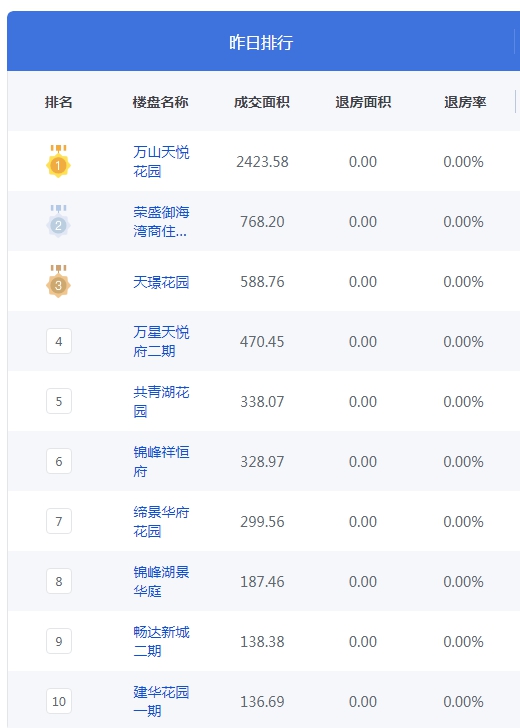Open the 荣盛御海湾商住 property link
520x728 pixels.
[161, 221]
